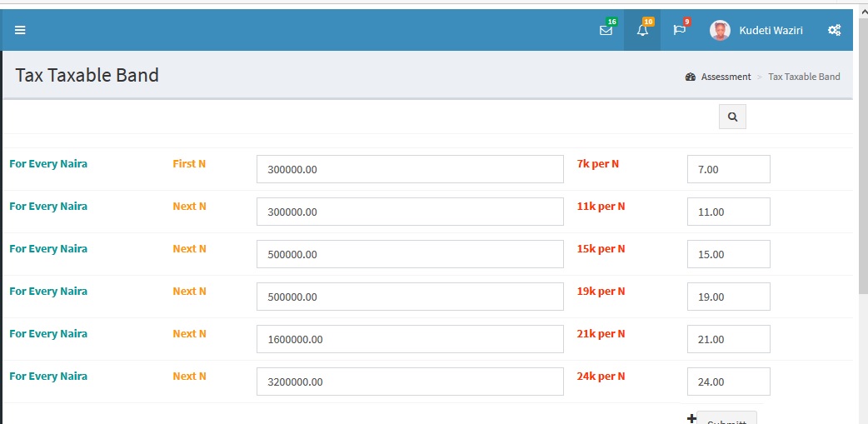Click the 15k per N rate input

coord(728,254)
